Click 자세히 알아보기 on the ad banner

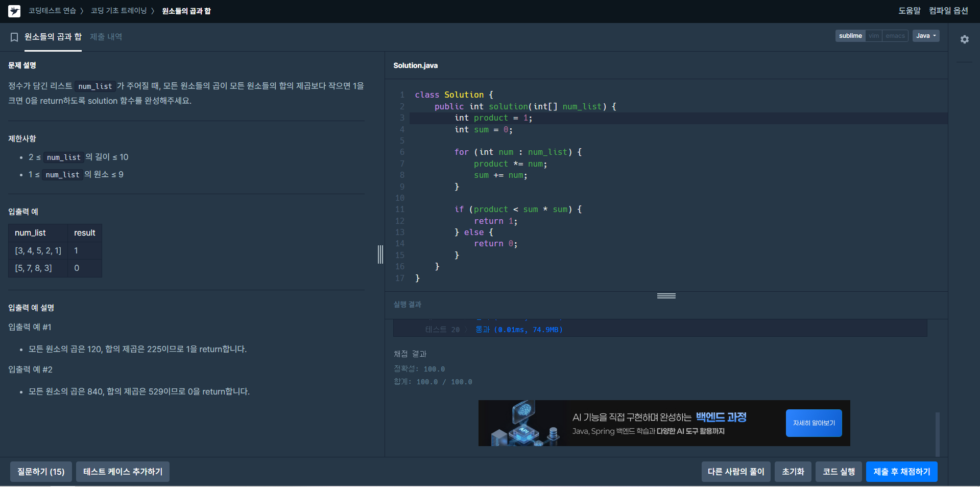[x=814, y=423]
